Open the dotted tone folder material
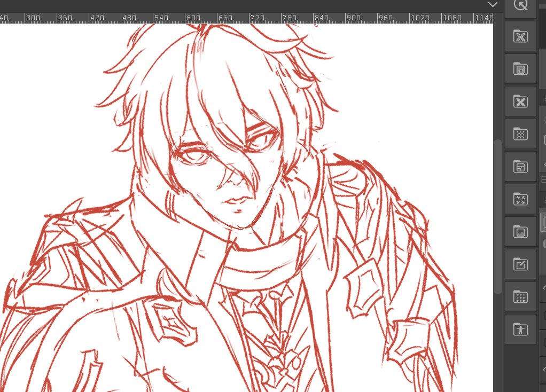Viewport: 546px width, 392px height. pyautogui.click(x=520, y=134)
